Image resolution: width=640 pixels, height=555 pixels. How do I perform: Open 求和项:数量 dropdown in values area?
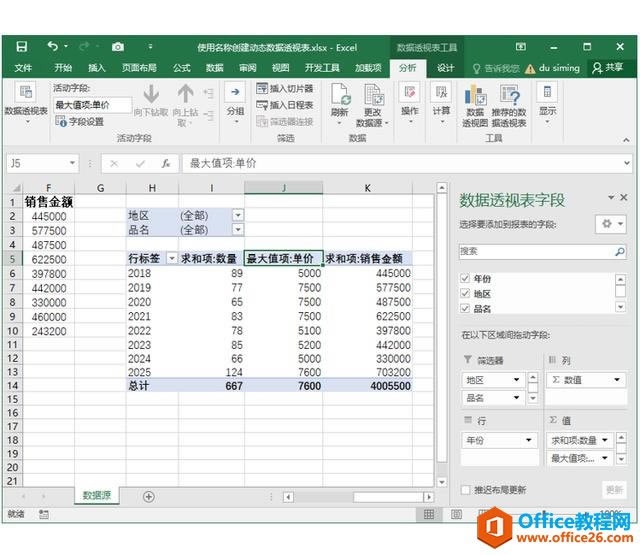pyautogui.click(x=605, y=440)
